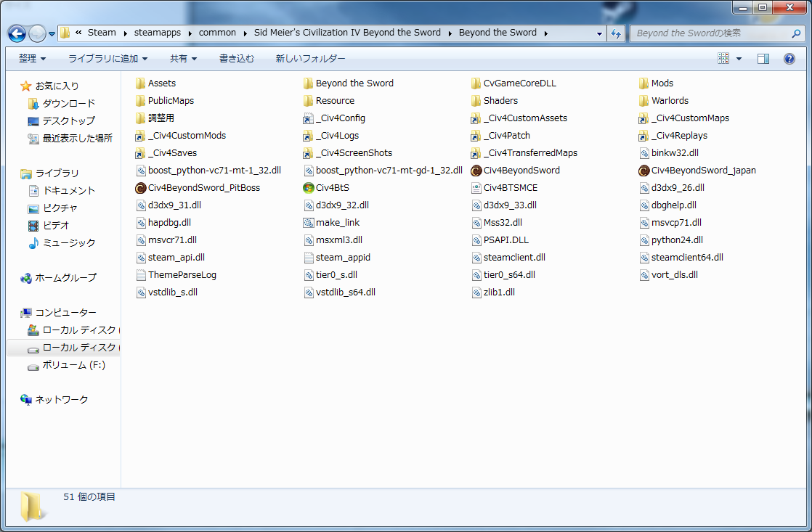
Task: Select the Mods folder icon
Action: click(643, 83)
